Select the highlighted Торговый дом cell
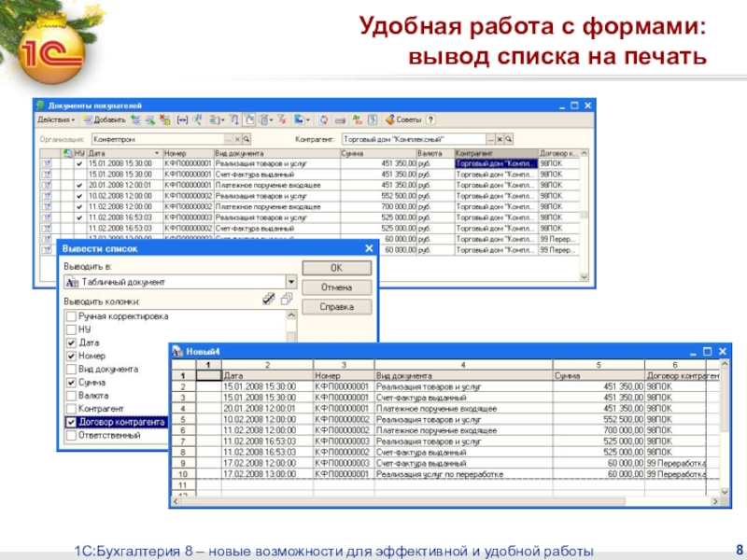747x560 pixels. pyautogui.click(x=497, y=163)
